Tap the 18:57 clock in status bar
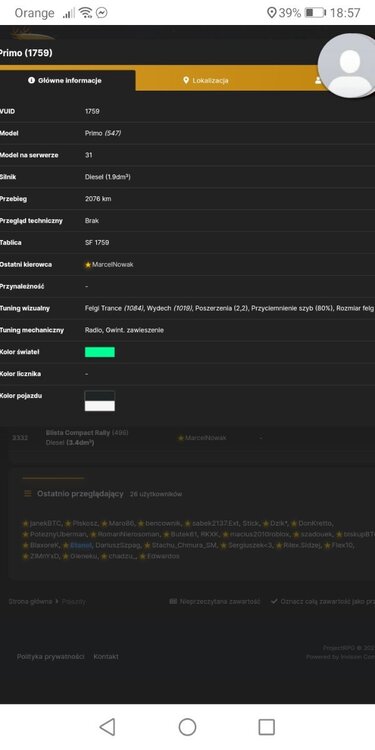375x750 pixels. (345, 12)
